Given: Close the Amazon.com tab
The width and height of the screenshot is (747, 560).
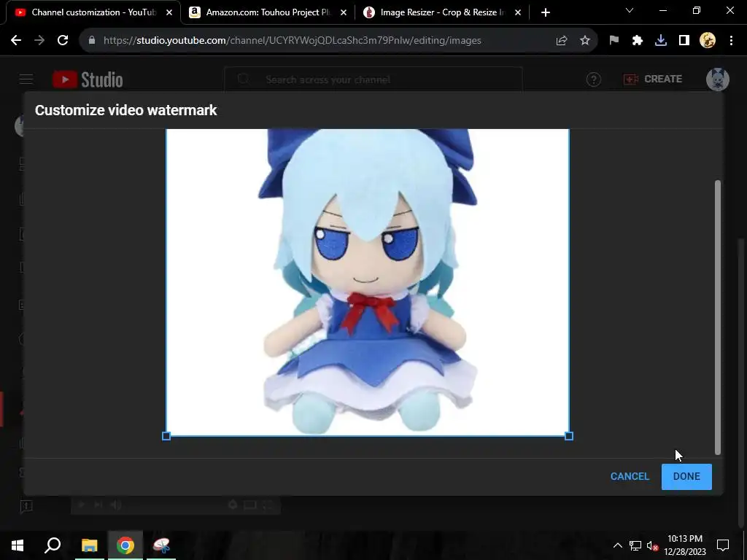Looking at the screenshot, I should coord(344,12).
